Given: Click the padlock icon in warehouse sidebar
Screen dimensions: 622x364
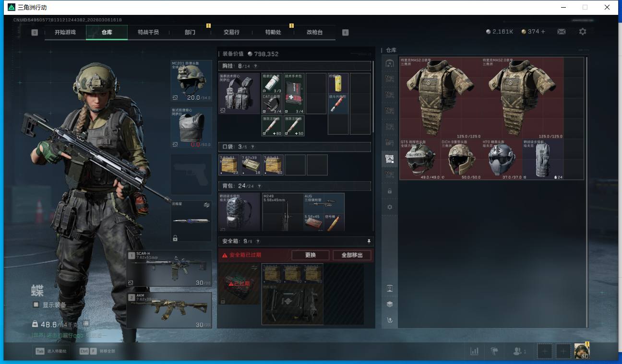Looking at the screenshot, I should tap(390, 191).
